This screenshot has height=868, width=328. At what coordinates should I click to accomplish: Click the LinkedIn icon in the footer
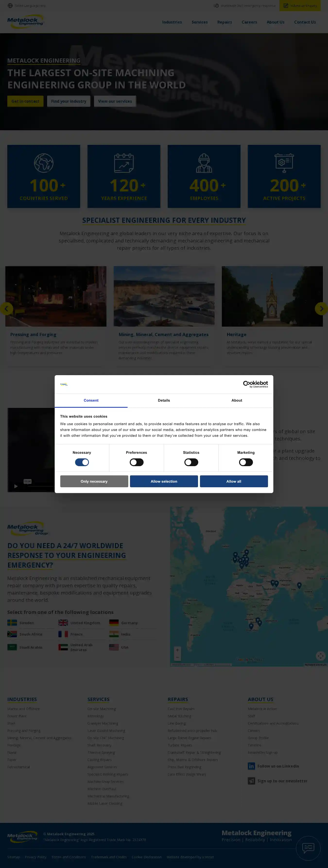(251, 766)
